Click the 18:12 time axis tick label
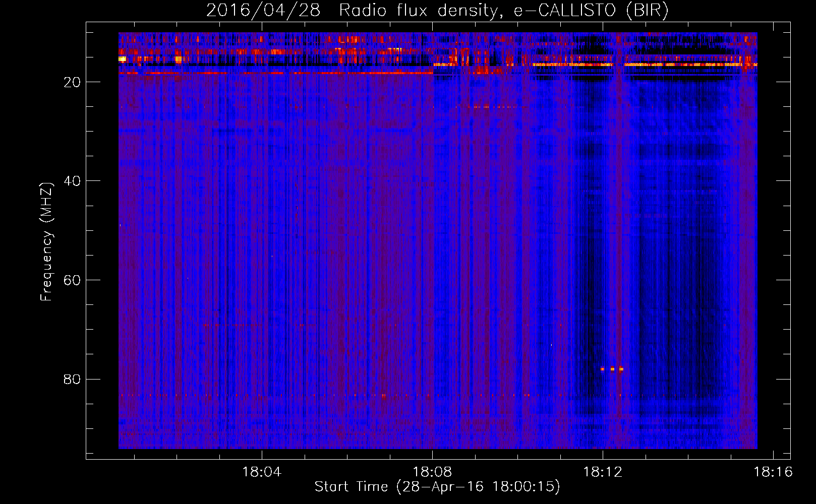Image resolution: width=816 pixels, height=504 pixels. pos(603,472)
